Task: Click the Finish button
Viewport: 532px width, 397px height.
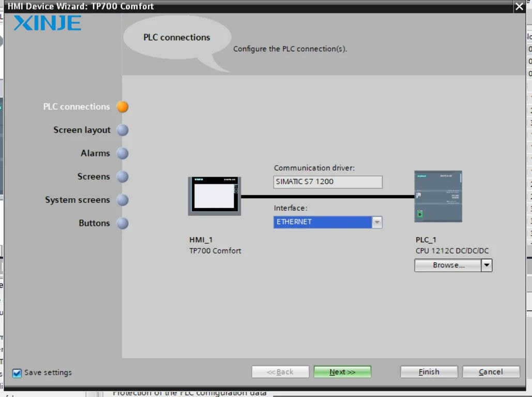Action: [x=429, y=372]
